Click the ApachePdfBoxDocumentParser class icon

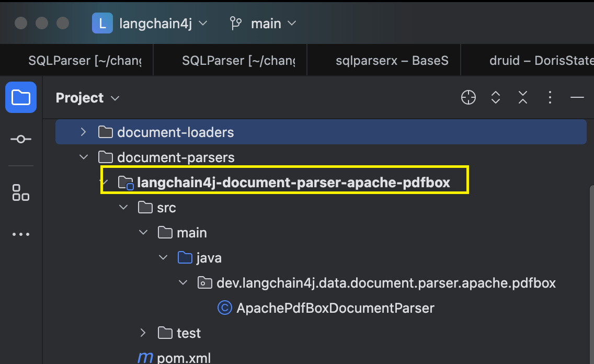(225, 308)
